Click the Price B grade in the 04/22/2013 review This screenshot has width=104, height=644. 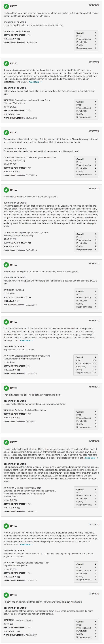pyautogui.click(x=95, y=237)
